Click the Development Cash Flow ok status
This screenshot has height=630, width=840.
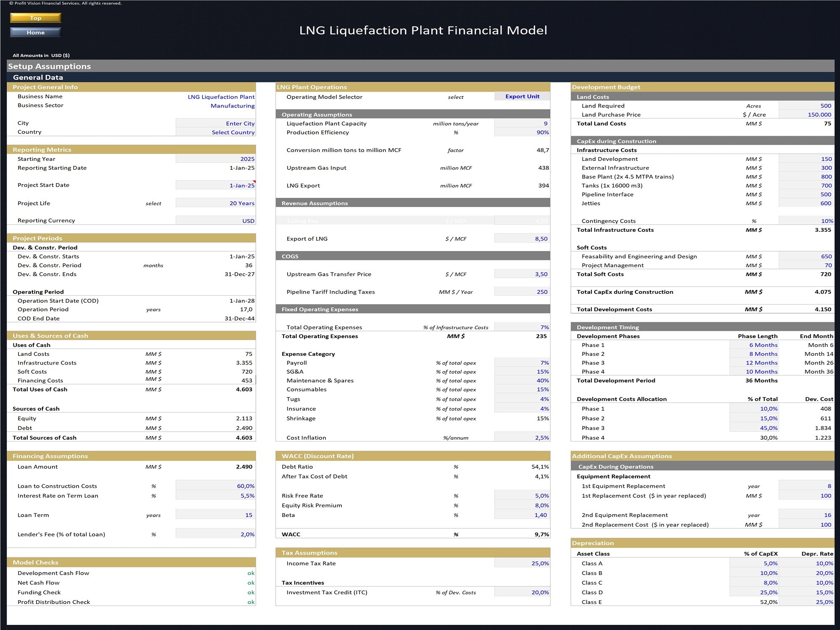pyautogui.click(x=250, y=572)
